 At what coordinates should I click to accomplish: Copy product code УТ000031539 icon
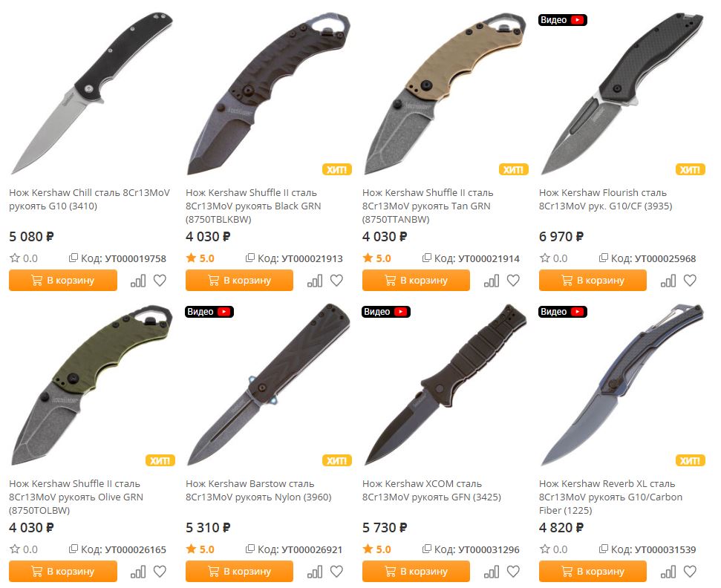[603, 549]
